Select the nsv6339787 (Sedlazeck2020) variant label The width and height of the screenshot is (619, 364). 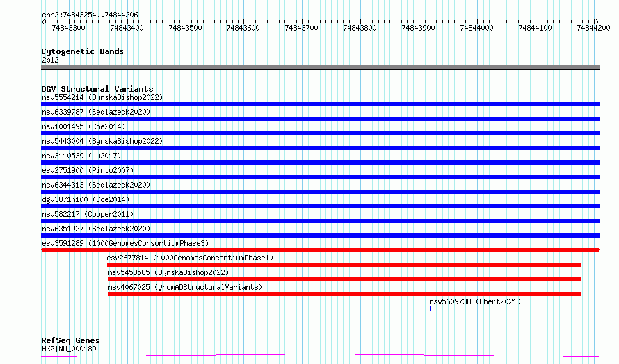(x=95, y=112)
